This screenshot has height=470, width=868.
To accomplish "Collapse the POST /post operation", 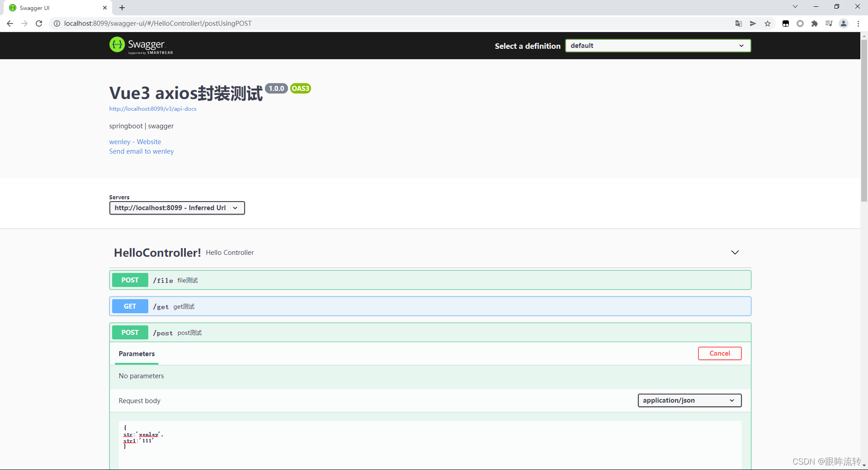I will (x=430, y=333).
